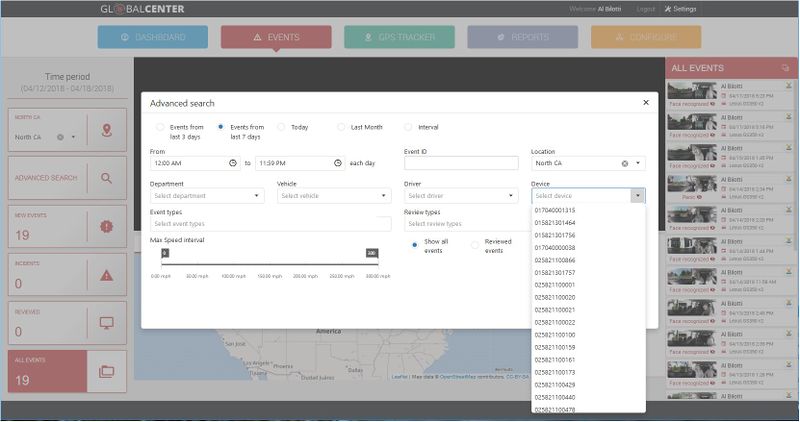800x422 pixels.
Task: Click the Reviewed monitor icon
Action: 107,323
